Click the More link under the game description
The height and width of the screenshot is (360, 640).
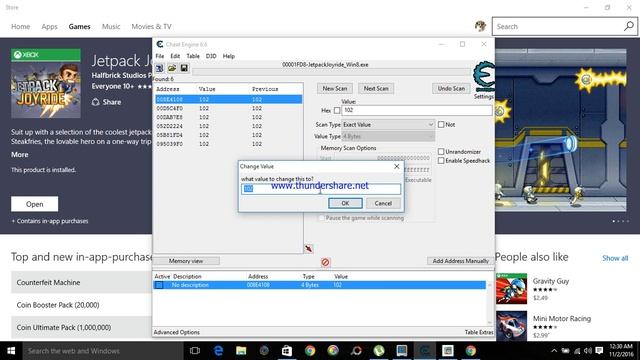tap(20, 155)
